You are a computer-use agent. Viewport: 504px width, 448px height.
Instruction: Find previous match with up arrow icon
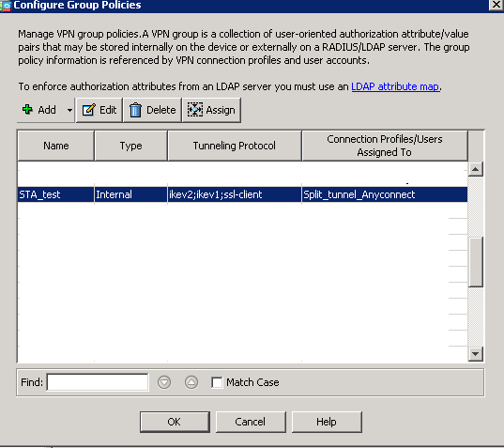click(191, 382)
